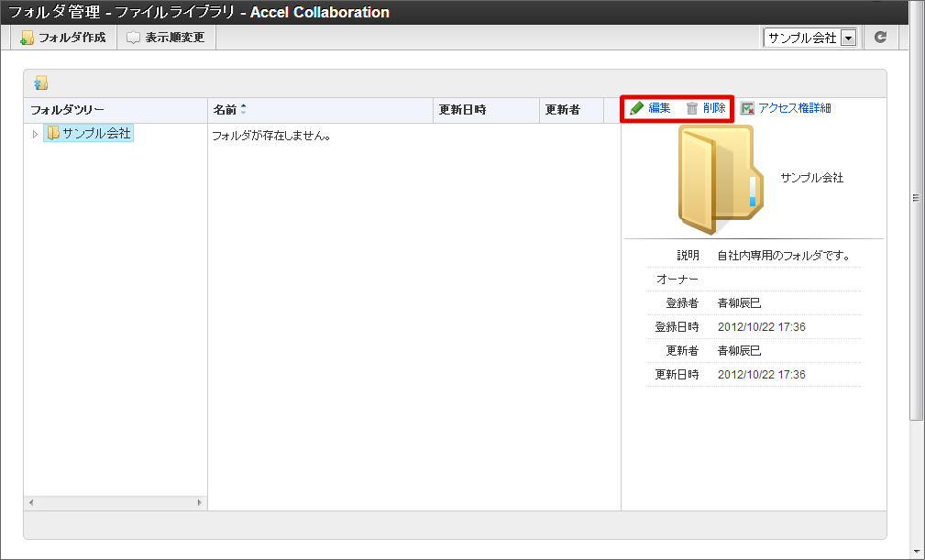Click the フォルダが存在しません。 message text
Viewport: 925px width, 560px height.
(271, 137)
